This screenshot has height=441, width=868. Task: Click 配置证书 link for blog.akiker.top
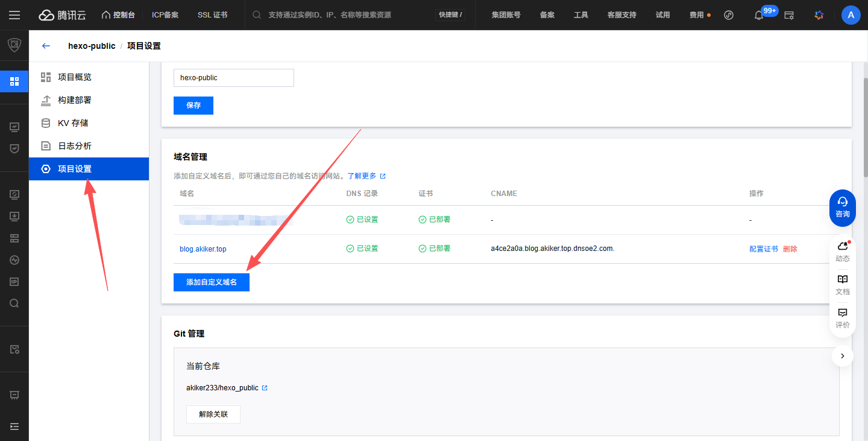(763, 249)
